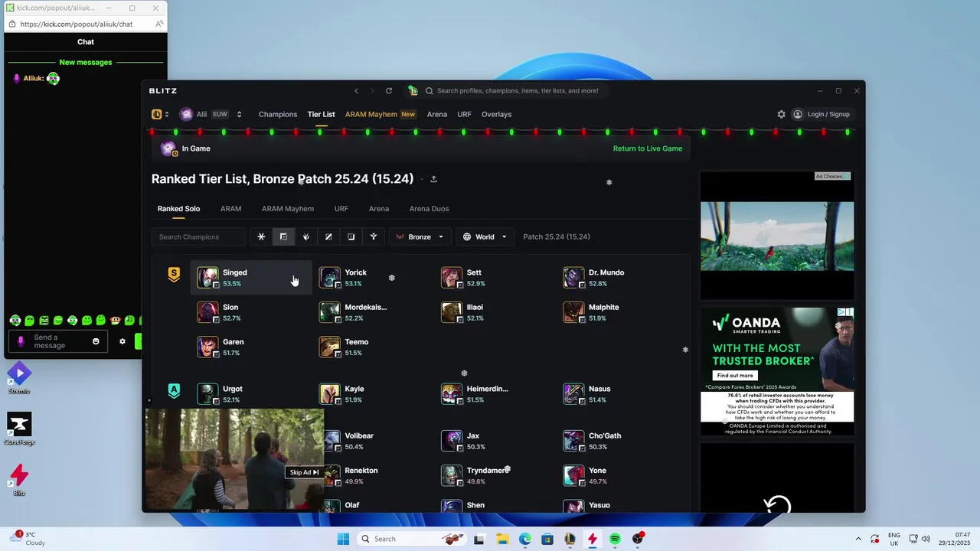Click Find out more on OANDA ad
The width and height of the screenshot is (980, 551).
[735, 376]
